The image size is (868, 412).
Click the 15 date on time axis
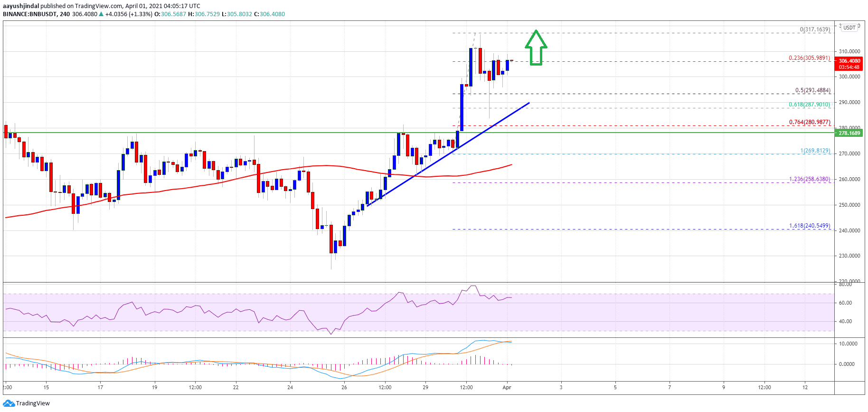coord(46,387)
